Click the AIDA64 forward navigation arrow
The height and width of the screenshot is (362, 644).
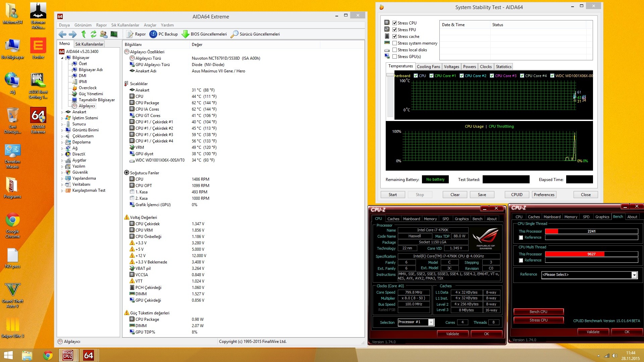click(x=73, y=34)
